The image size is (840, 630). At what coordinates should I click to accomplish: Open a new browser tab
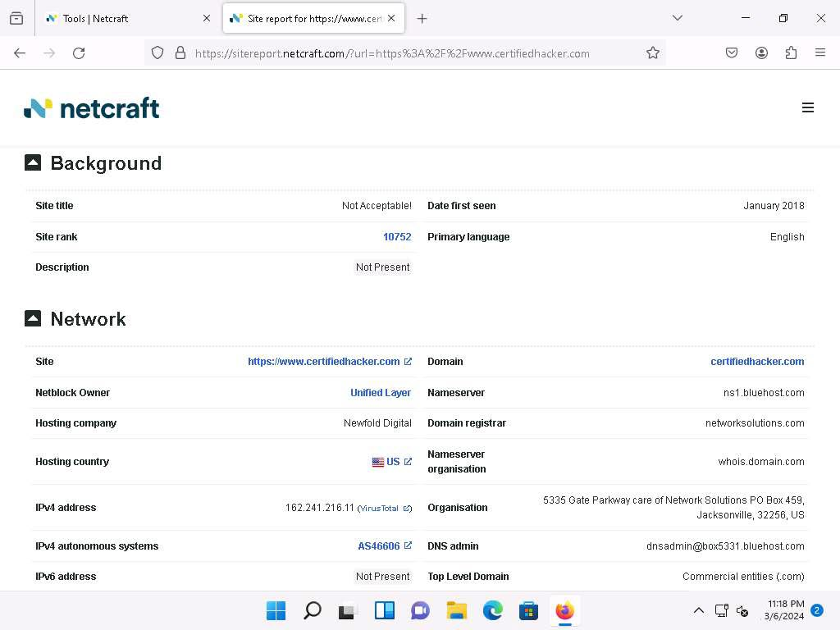(422, 18)
